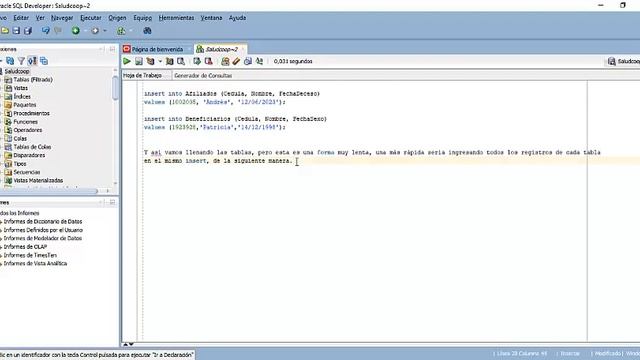
Task: Click the green Back navigation button
Action: (76, 31)
